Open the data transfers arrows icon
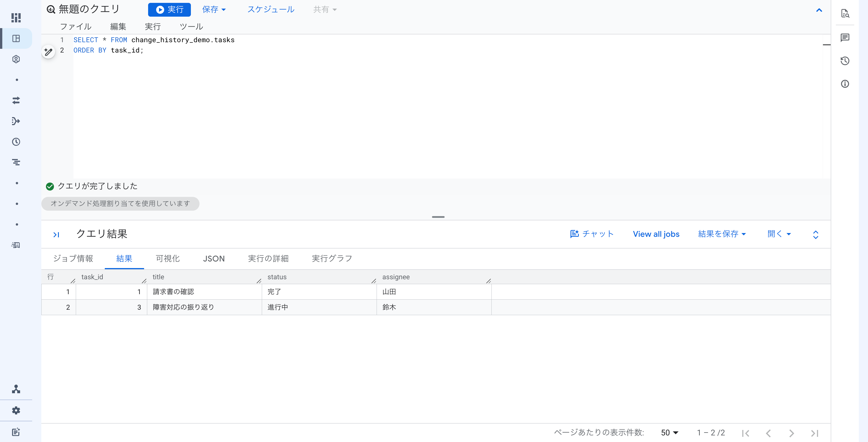868x442 pixels. pos(16,100)
